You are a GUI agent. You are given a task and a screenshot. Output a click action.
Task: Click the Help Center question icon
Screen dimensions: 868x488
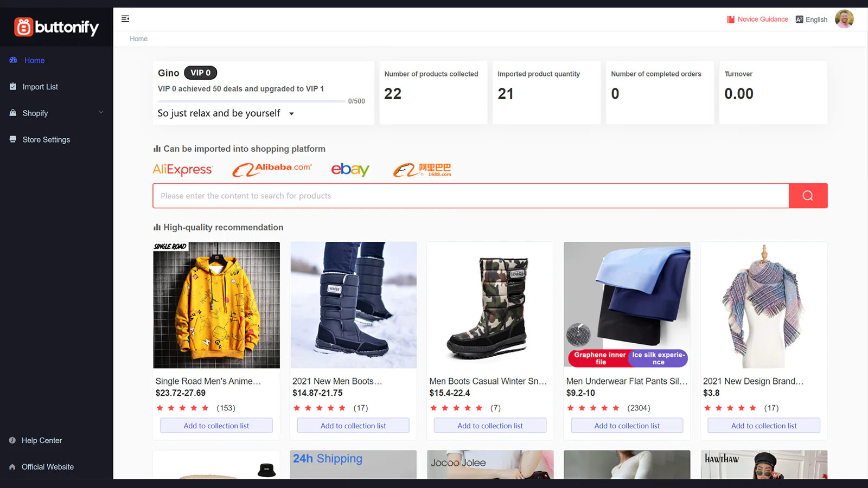tap(12, 440)
